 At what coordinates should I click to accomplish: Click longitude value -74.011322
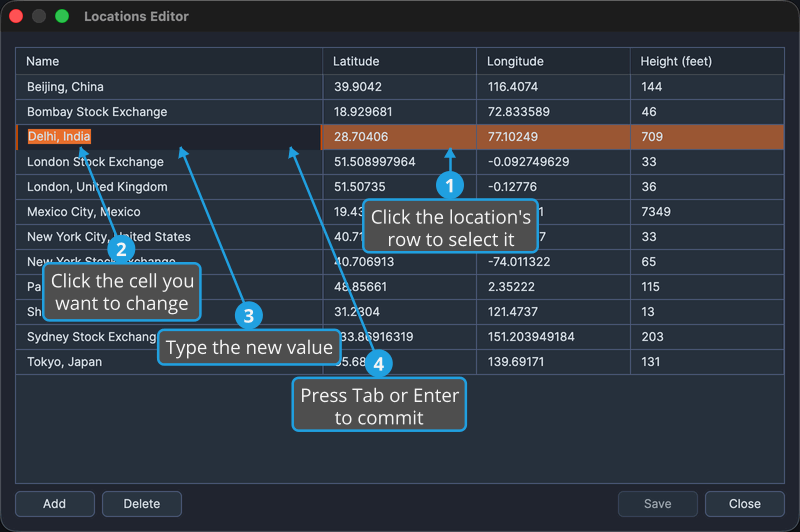(519, 262)
